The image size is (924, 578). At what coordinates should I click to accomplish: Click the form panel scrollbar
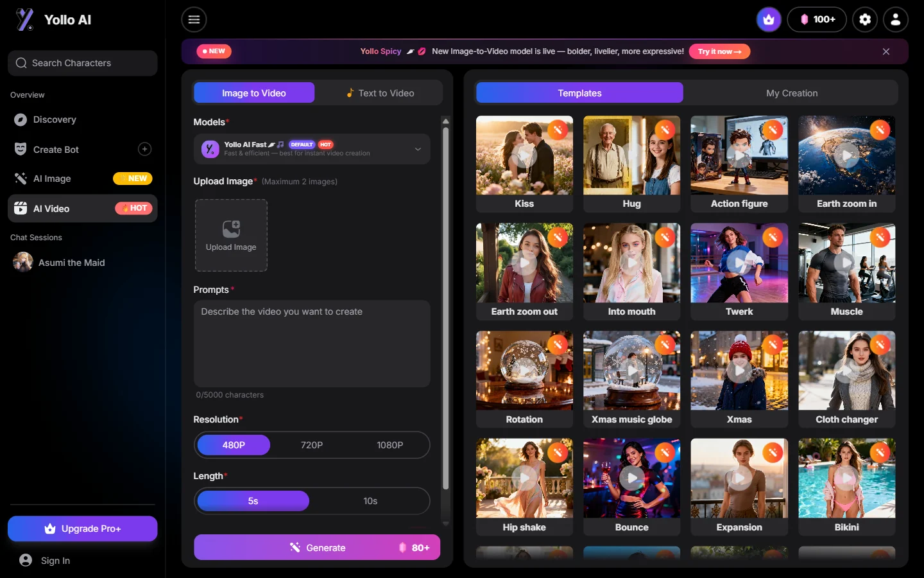pyautogui.click(x=445, y=308)
